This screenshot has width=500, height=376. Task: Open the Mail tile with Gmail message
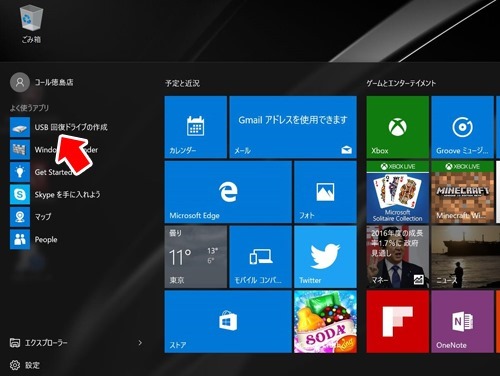(293, 127)
